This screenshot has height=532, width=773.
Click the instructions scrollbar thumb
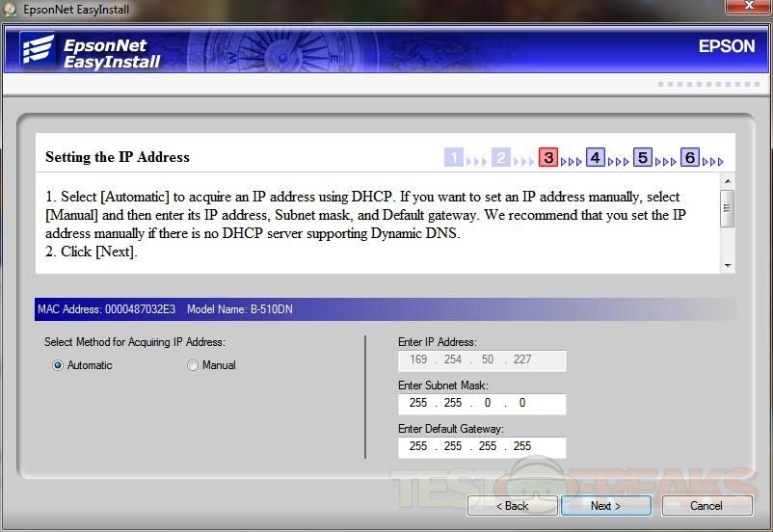(x=728, y=207)
